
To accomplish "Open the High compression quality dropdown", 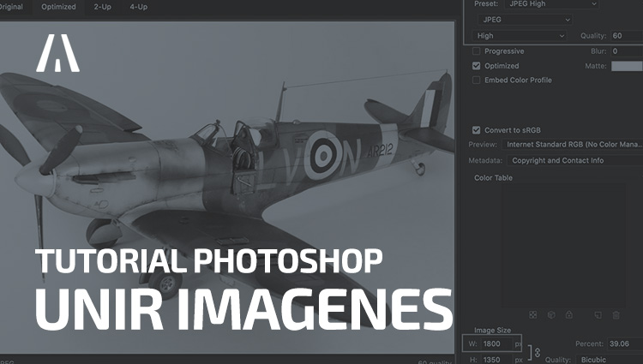I will click(x=520, y=36).
